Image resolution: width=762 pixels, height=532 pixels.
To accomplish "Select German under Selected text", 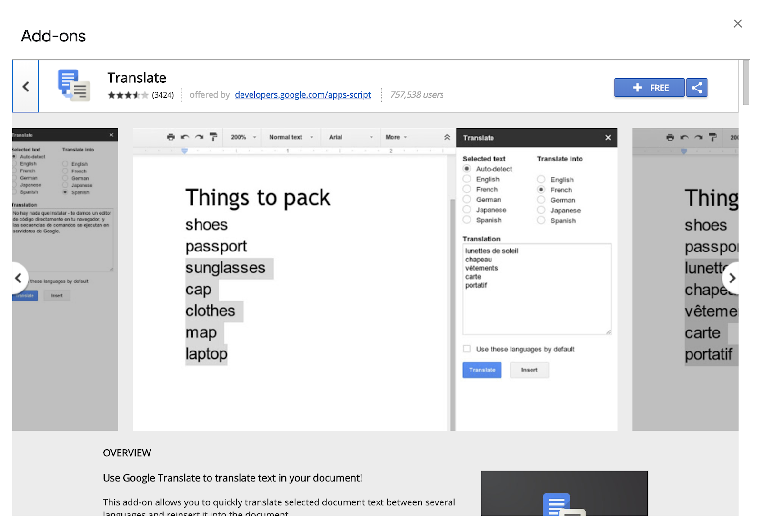I will click(x=467, y=200).
